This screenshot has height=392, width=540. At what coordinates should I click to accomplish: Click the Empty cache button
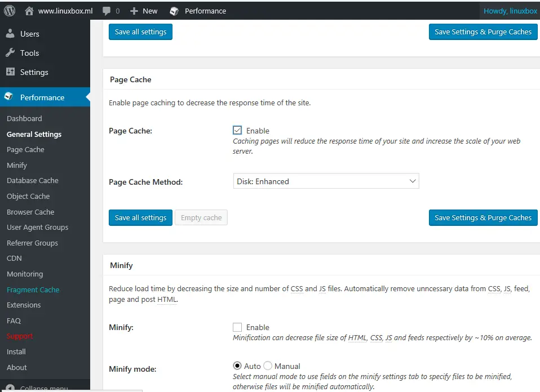point(201,217)
